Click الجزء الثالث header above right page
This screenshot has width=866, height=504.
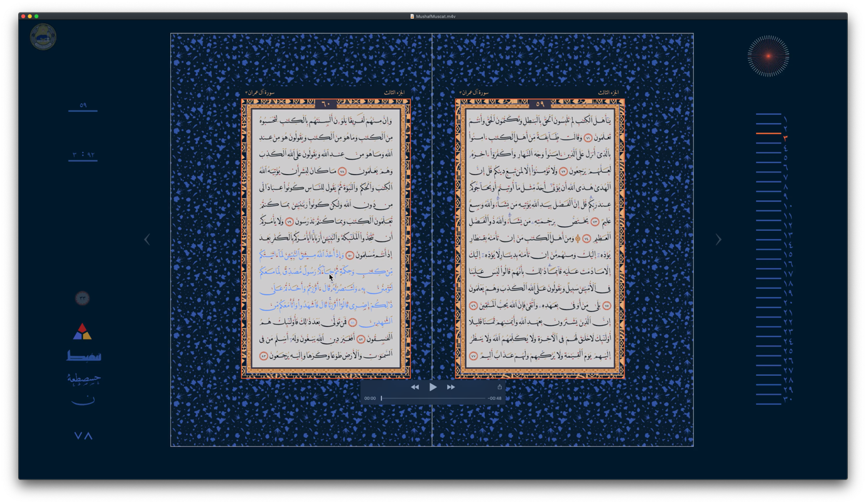[609, 93]
